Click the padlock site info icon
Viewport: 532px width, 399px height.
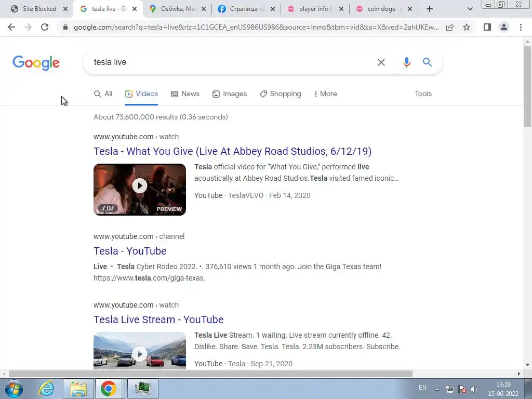(x=65, y=27)
